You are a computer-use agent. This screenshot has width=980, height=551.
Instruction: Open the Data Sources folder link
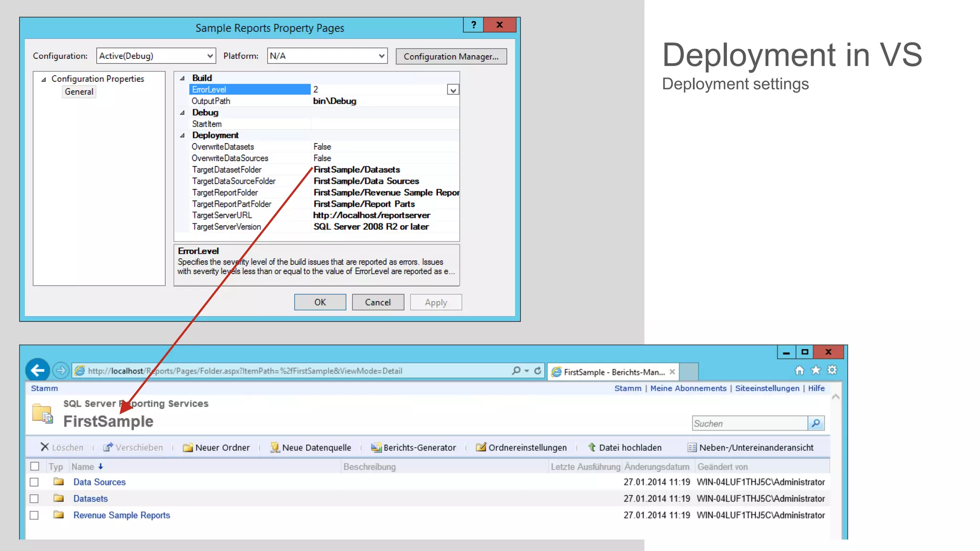(100, 482)
